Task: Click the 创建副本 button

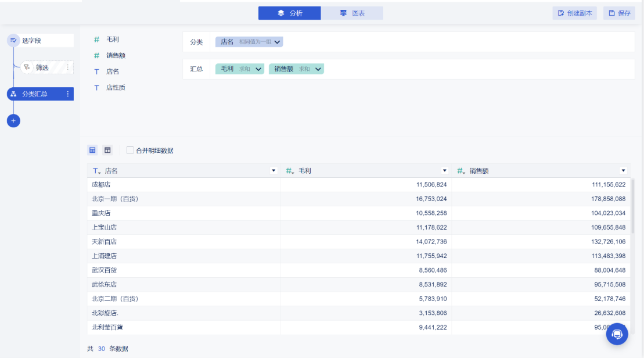Action: pos(574,13)
